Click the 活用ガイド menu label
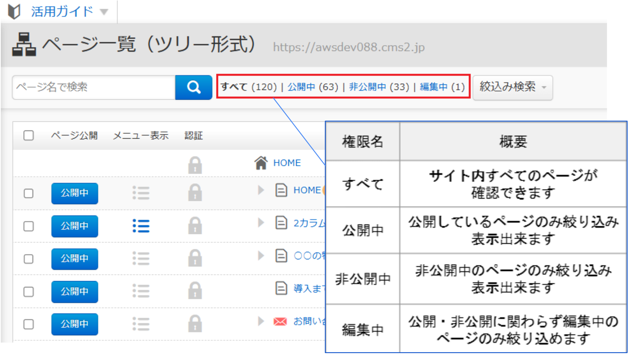 pos(62,11)
